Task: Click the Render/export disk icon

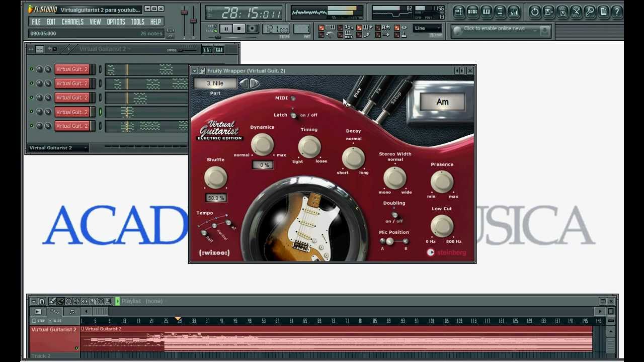Action: point(562,11)
